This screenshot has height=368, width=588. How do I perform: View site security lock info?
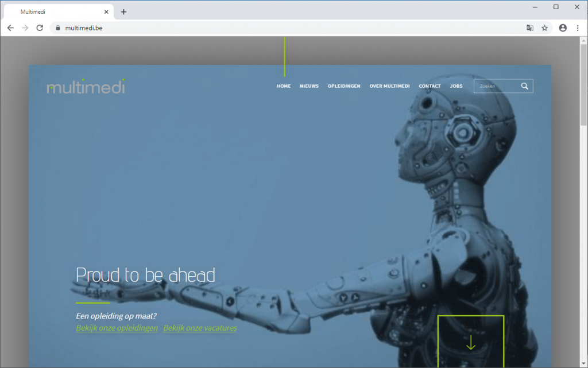click(x=58, y=28)
